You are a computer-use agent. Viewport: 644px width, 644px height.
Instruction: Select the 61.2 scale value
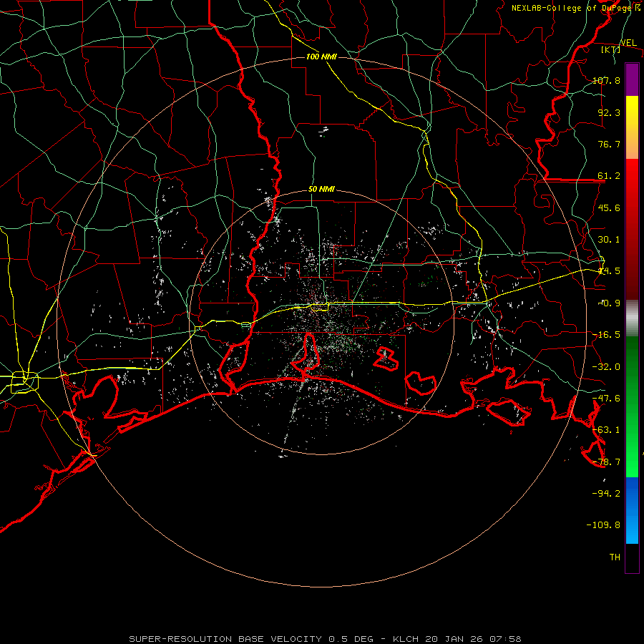[x=609, y=176]
